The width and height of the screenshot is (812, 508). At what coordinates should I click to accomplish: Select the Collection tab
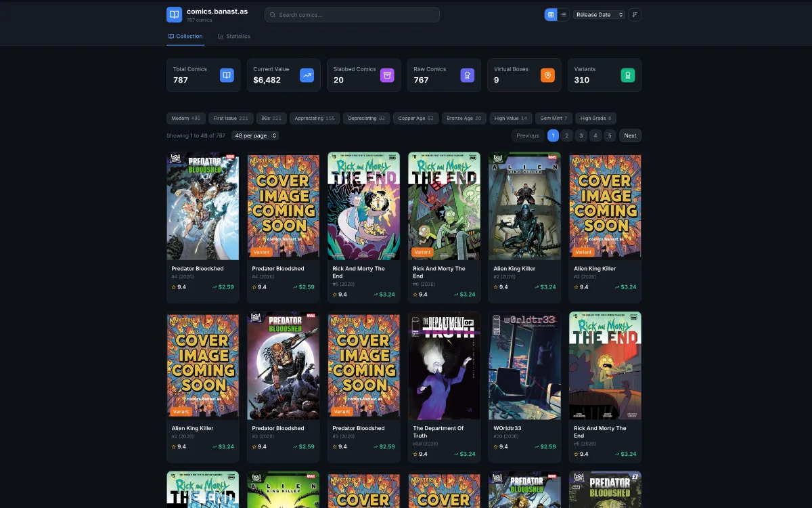(x=185, y=36)
